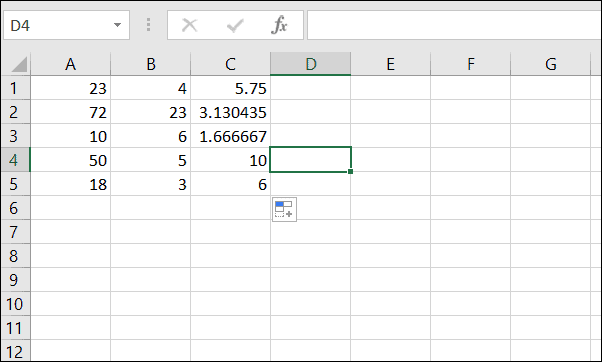Select row 4 header
The image size is (602, 362).
[x=15, y=160]
